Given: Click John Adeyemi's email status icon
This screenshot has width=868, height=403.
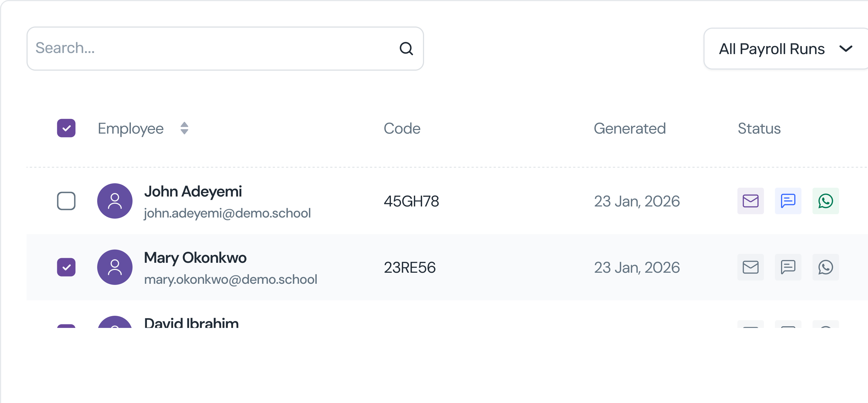Looking at the screenshot, I should coord(750,201).
